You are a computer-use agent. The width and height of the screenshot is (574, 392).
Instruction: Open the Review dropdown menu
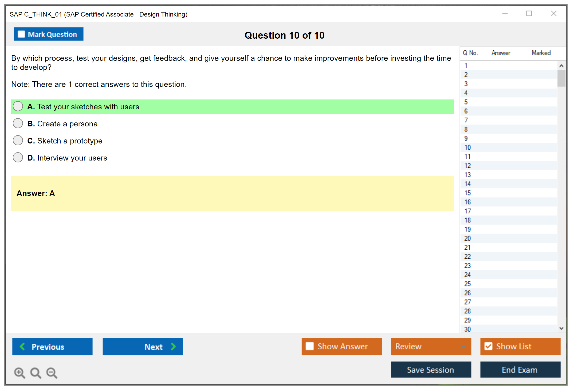pos(463,346)
